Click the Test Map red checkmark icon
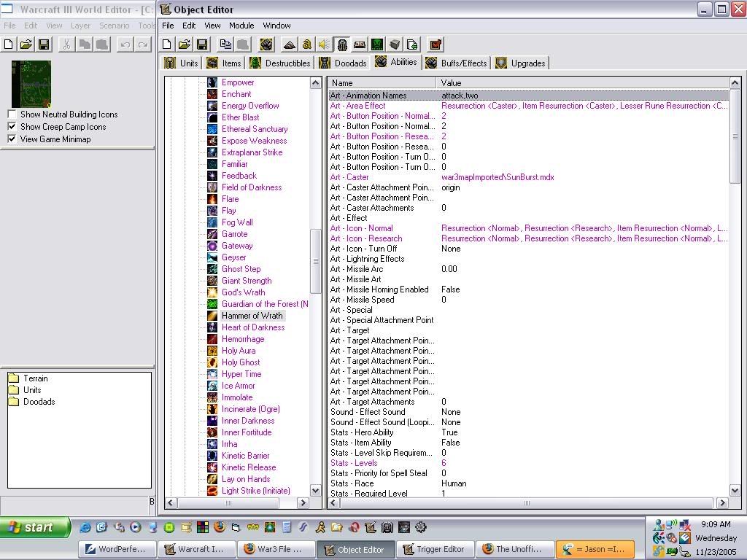 (x=436, y=44)
